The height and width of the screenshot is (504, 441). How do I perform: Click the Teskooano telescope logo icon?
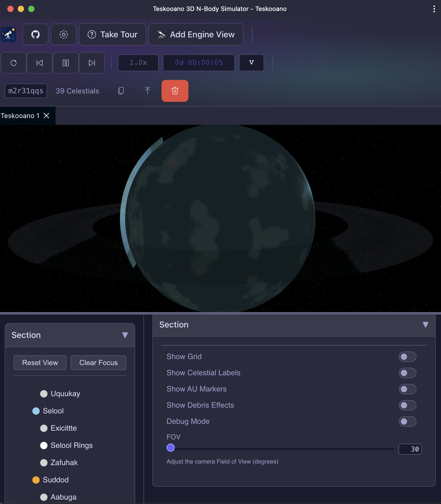pos(9,34)
